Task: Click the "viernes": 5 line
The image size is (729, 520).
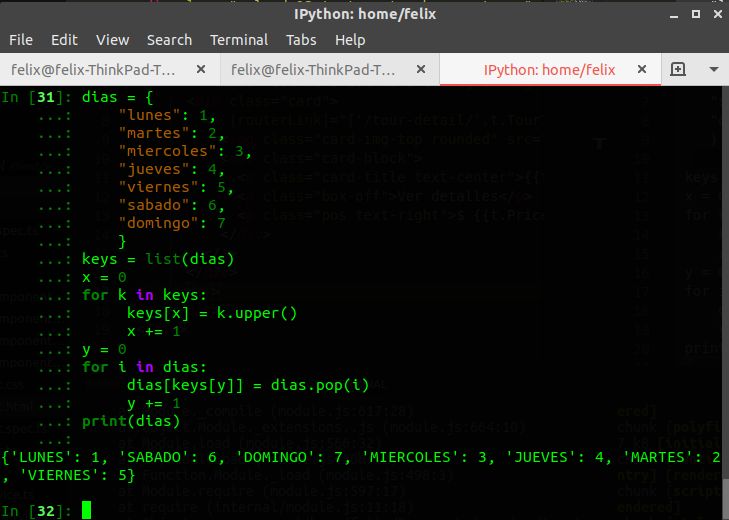Action: [176, 187]
